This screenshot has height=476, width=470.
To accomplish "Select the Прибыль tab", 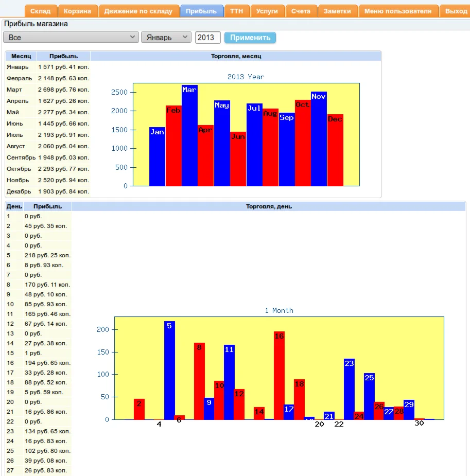I will coord(201,11).
